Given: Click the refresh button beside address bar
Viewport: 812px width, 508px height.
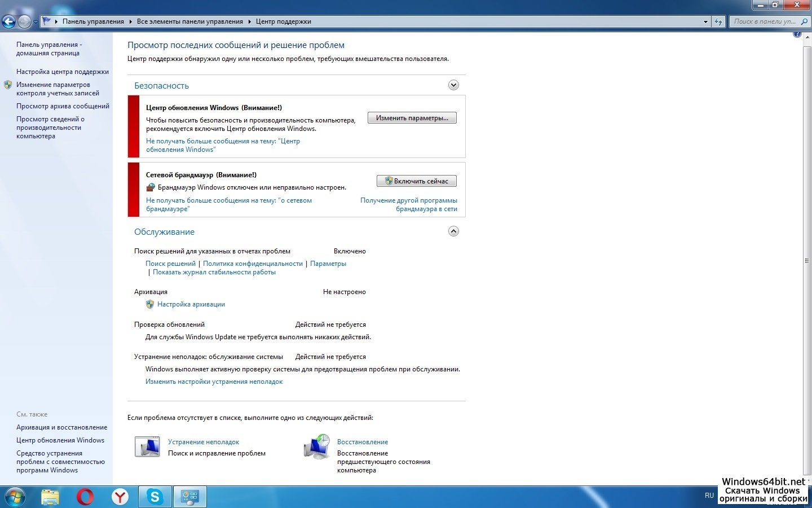Looking at the screenshot, I should 718,22.
